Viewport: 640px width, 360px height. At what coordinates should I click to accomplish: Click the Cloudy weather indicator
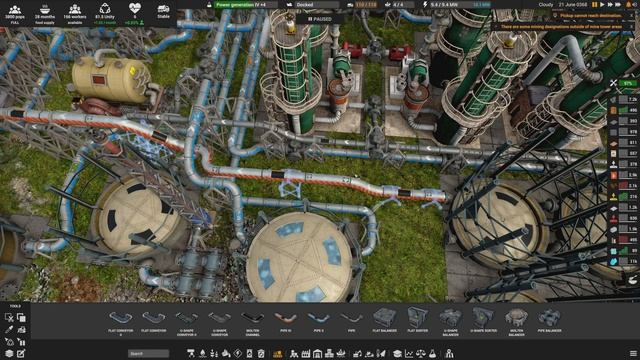pos(546,5)
